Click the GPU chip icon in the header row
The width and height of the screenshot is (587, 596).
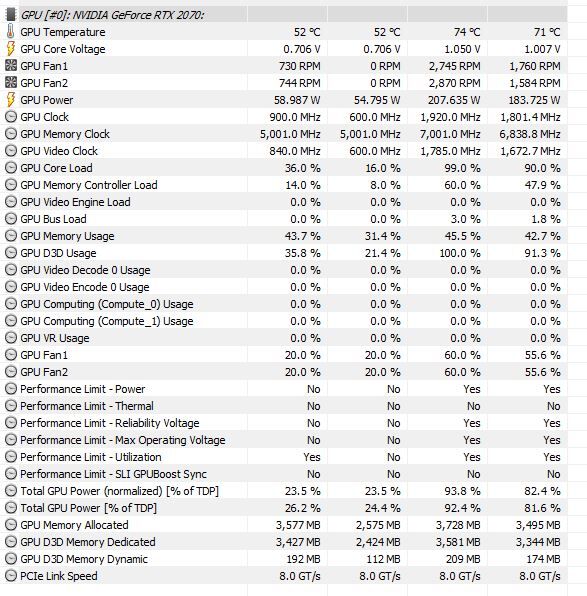tap(11, 15)
